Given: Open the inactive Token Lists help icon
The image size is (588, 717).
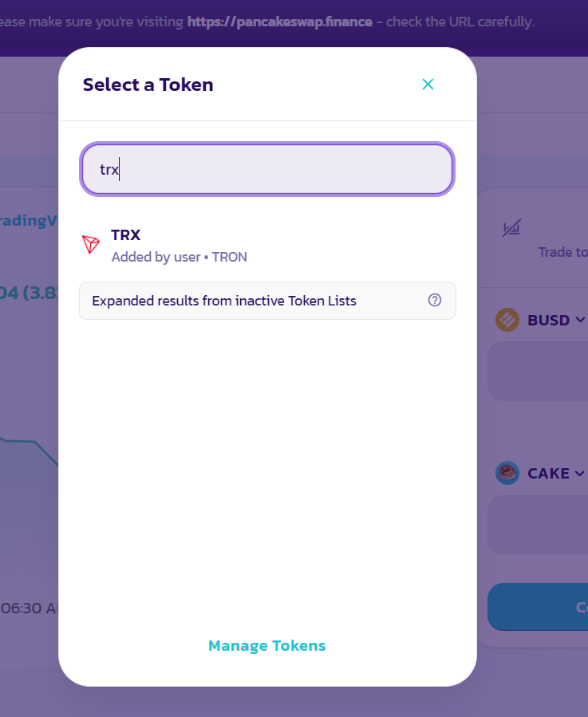Looking at the screenshot, I should [434, 300].
